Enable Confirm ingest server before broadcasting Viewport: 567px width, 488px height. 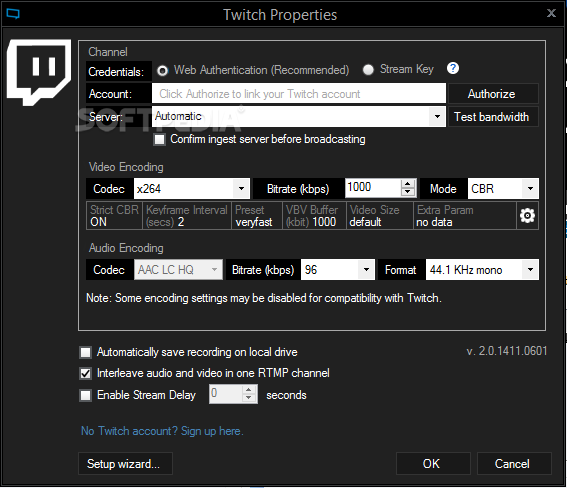[x=159, y=140]
